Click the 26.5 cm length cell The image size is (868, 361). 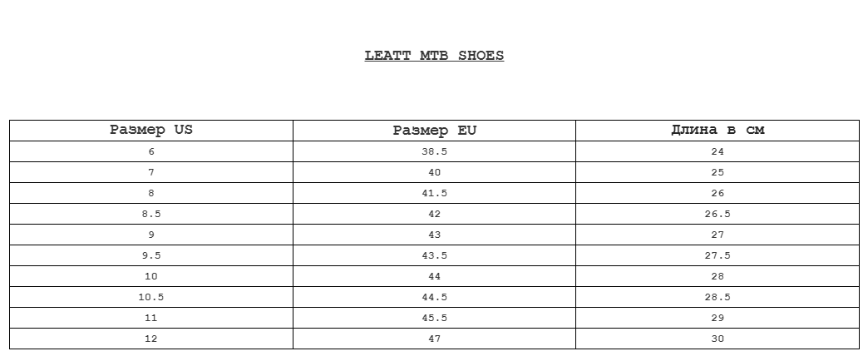[x=717, y=214]
